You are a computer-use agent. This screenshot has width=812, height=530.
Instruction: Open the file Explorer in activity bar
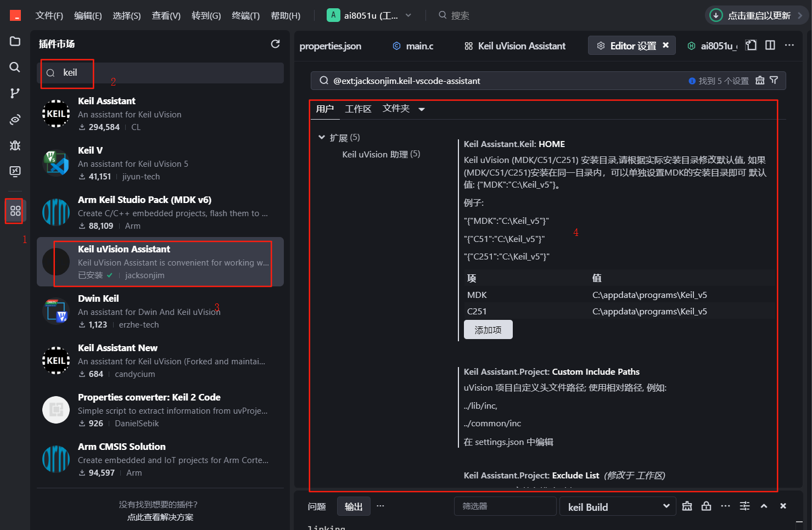[x=15, y=42]
